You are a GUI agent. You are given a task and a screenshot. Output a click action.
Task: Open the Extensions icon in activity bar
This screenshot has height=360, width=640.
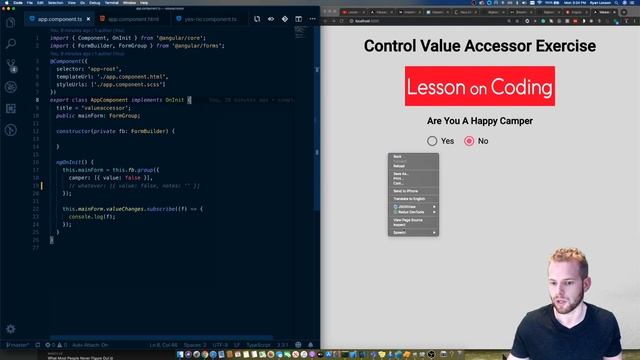click(x=11, y=108)
